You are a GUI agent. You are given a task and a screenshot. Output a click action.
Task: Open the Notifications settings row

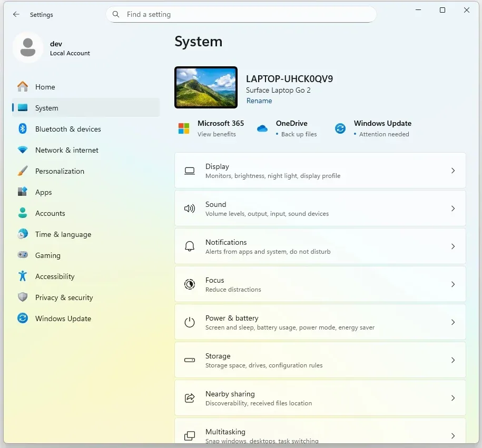coord(320,246)
